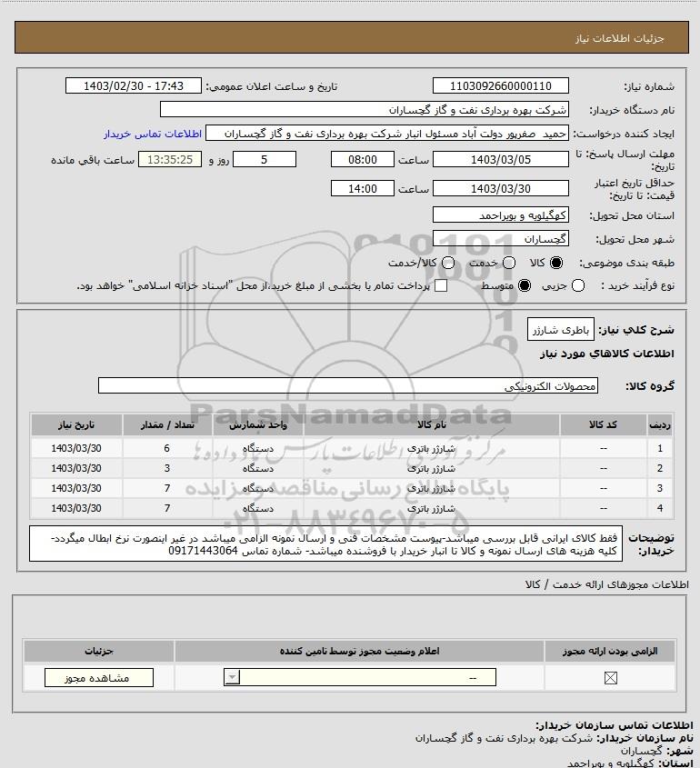
Task: Open the اعلام وضعیت مجوز dropdown arrow
Action: (x=232, y=677)
